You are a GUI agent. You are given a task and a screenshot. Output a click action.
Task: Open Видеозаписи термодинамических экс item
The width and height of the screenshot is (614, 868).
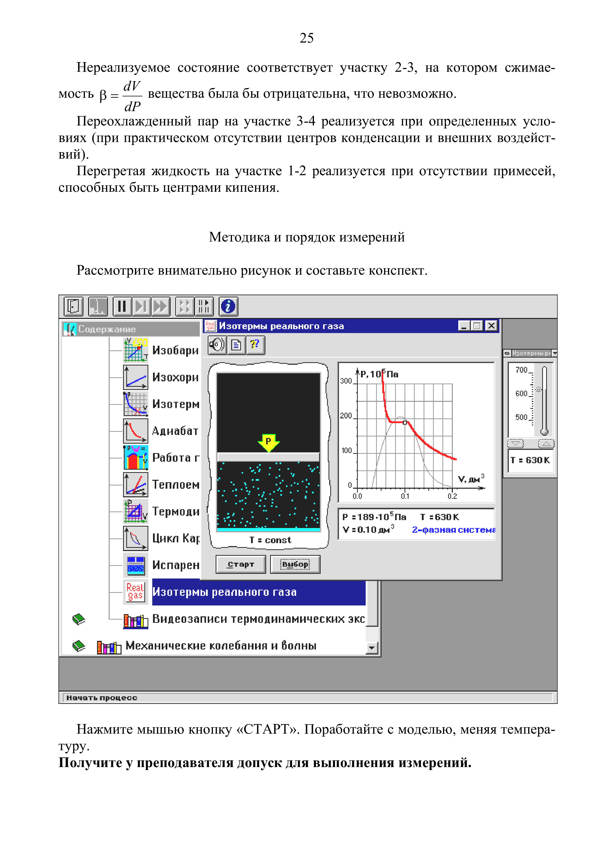(x=258, y=619)
